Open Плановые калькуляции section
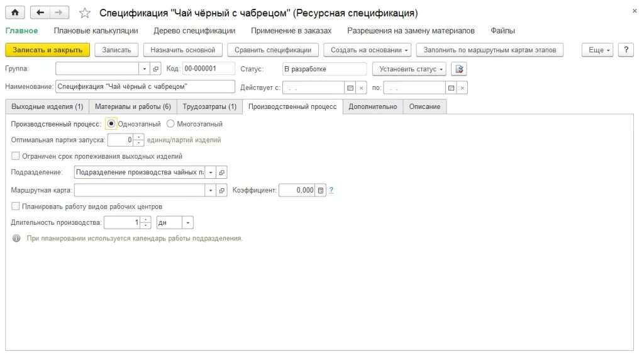Viewport: 644px width, 357px height. 96,31
